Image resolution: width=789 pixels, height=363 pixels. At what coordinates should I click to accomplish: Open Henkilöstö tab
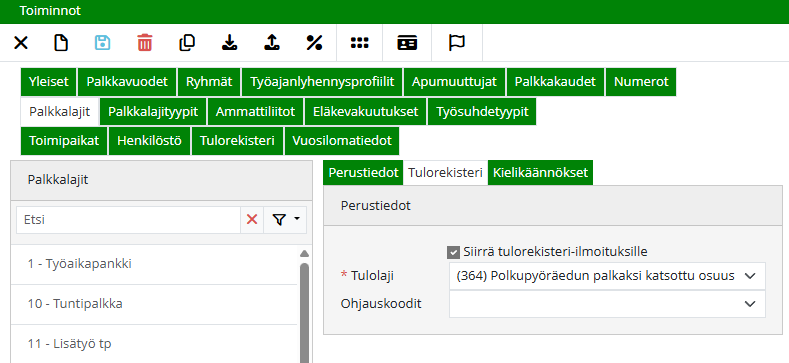pyautogui.click(x=149, y=141)
